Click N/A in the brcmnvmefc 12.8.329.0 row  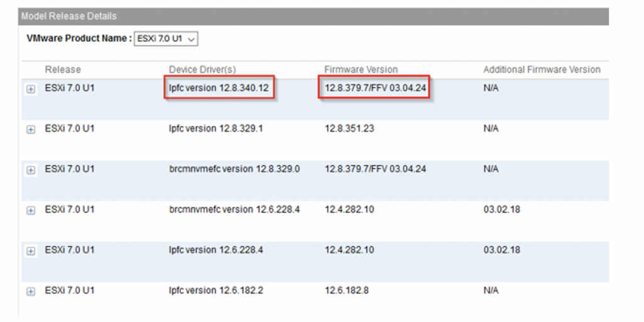(x=491, y=169)
